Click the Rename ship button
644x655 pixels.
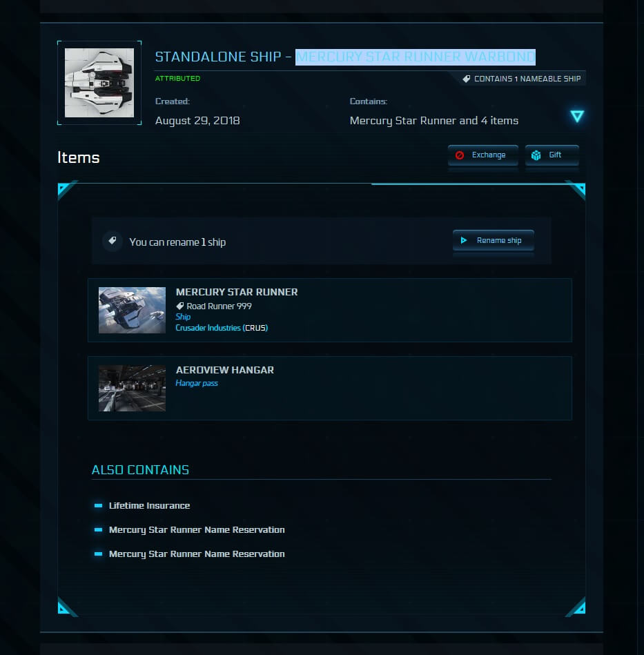pos(494,241)
